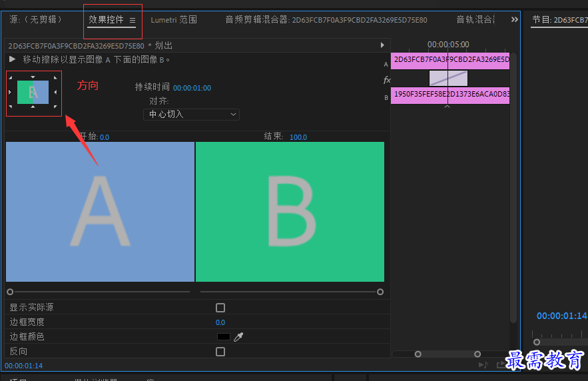Image resolution: width=588 pixels, height=381 pixels.
Task: Open the 效果控件 panel menu icon
Action: pyautogui.click(x=133, y=20)
